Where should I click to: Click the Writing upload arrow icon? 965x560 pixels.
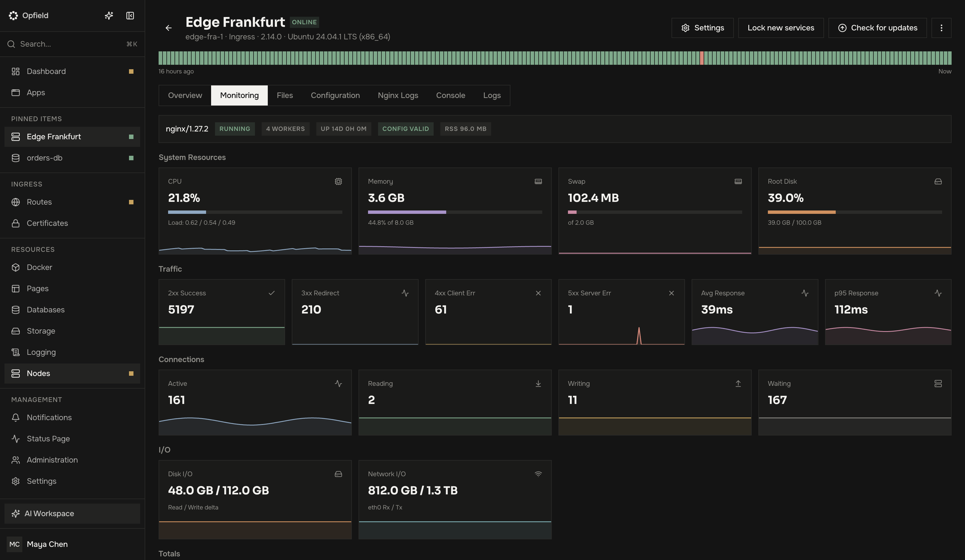[x=738, y=384]
